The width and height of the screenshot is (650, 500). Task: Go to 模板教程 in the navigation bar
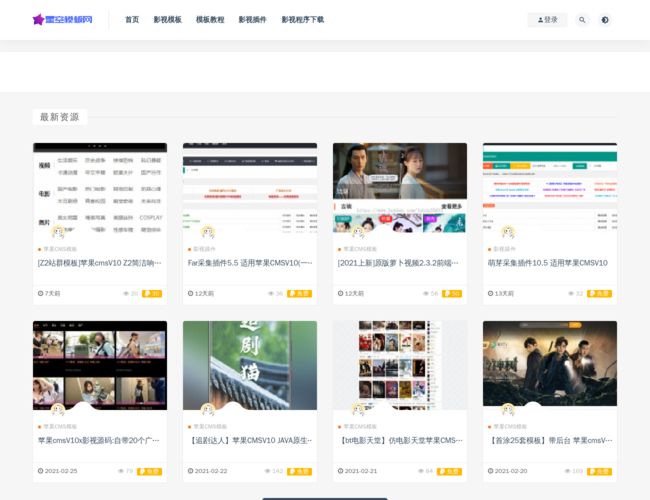point(210,20)
